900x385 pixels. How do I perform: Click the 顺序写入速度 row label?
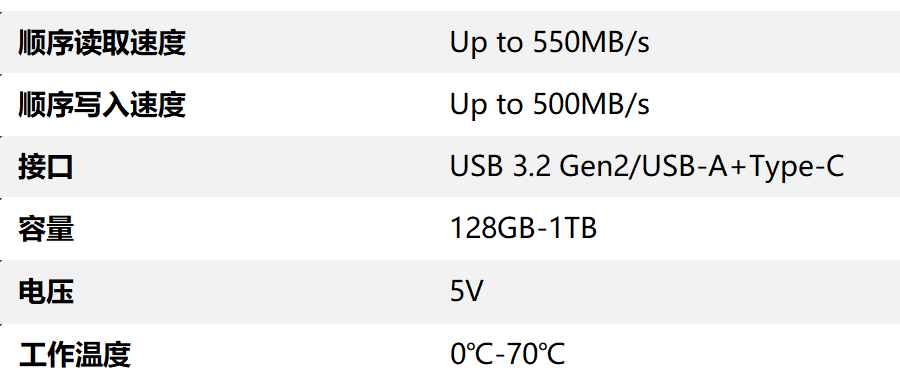102,104
